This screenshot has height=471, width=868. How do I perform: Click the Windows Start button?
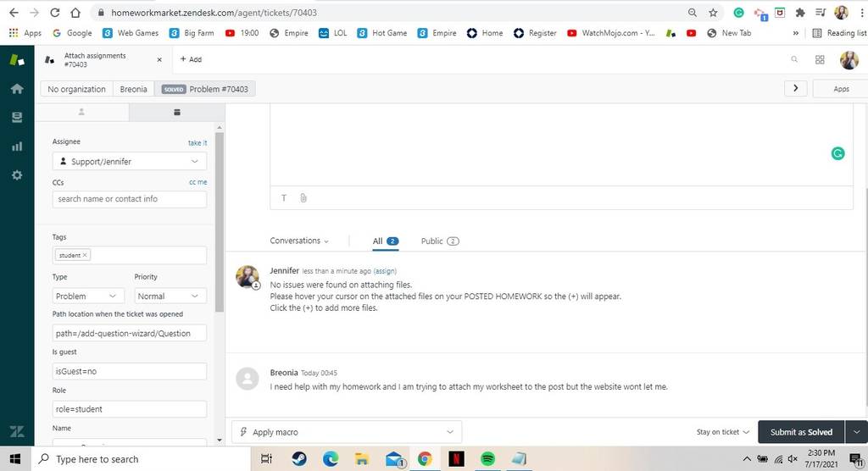pos(15,459)
